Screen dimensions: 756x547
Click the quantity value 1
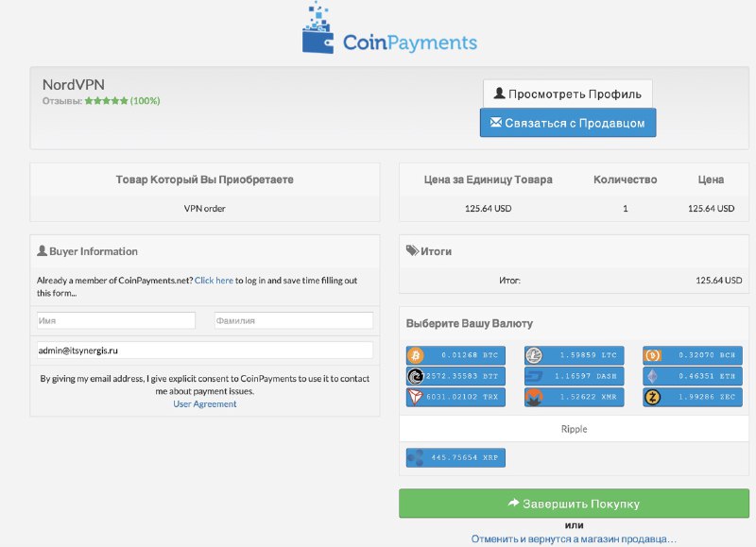tap(626, 209)
